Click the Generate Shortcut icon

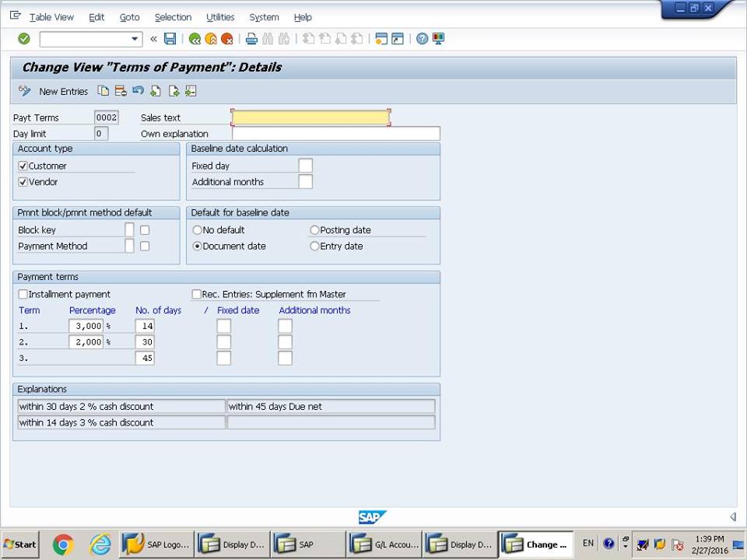click(x=398, y=39)
